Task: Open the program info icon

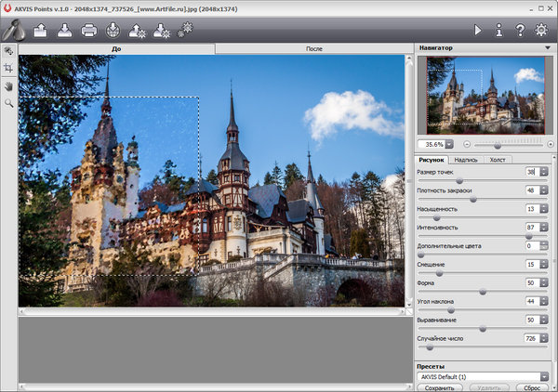Action: tap(499, 31)
